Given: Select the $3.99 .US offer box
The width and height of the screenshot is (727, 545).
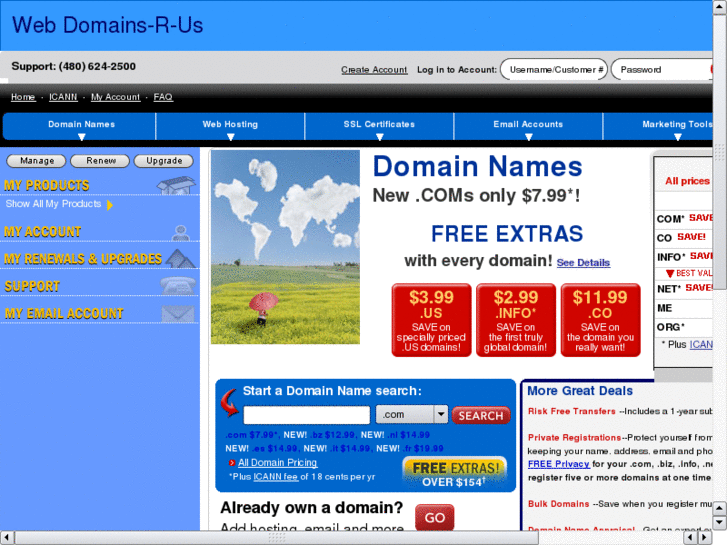Looking at the screenshot, I should click(431, 321).
